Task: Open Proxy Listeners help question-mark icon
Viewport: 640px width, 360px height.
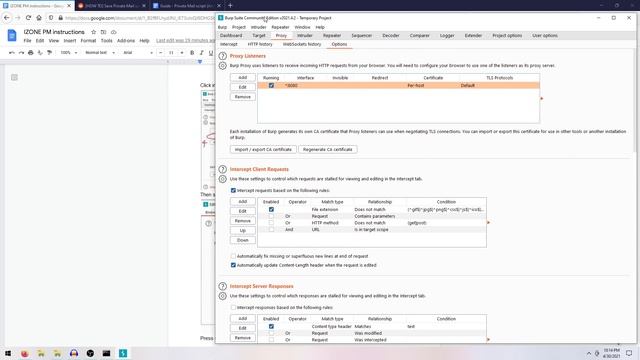Action: click(x=222, y=56)
